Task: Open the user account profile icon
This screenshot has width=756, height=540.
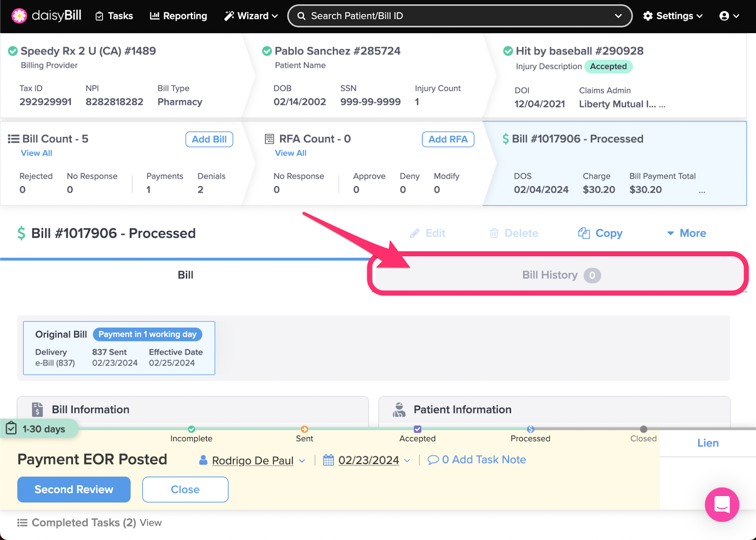Action: point(724,16)
